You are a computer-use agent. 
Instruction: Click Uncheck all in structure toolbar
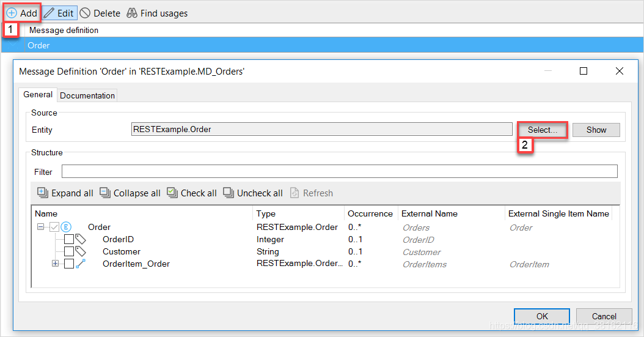click(x=253, y=193)
